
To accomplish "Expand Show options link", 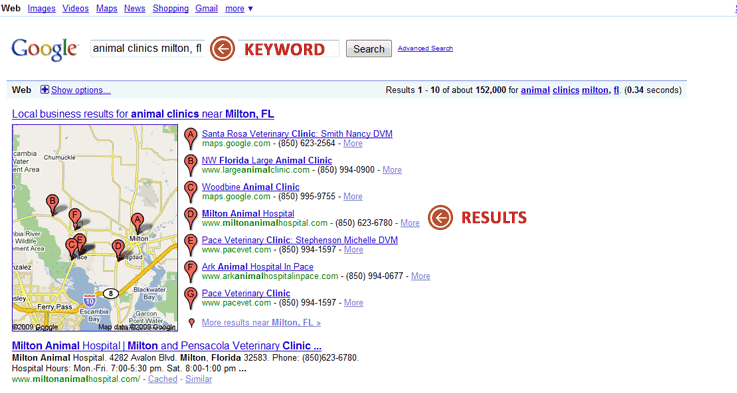I will tap(81, 90).
